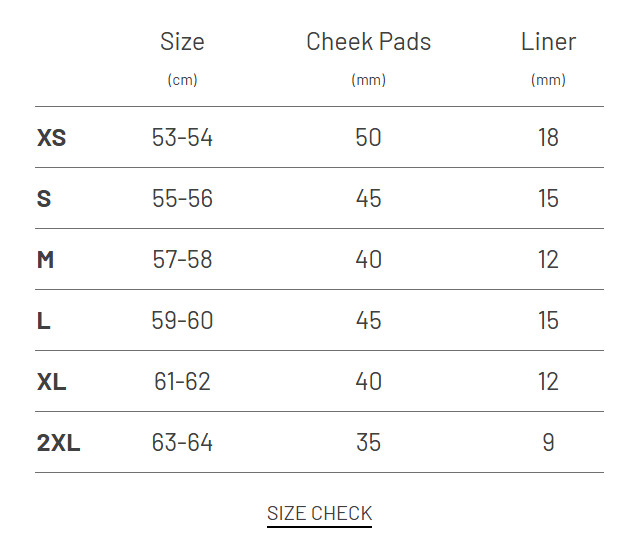The width and height of the screenshot is (626, 535).
Task: Click the 55-56 size value
Action: 182,198
